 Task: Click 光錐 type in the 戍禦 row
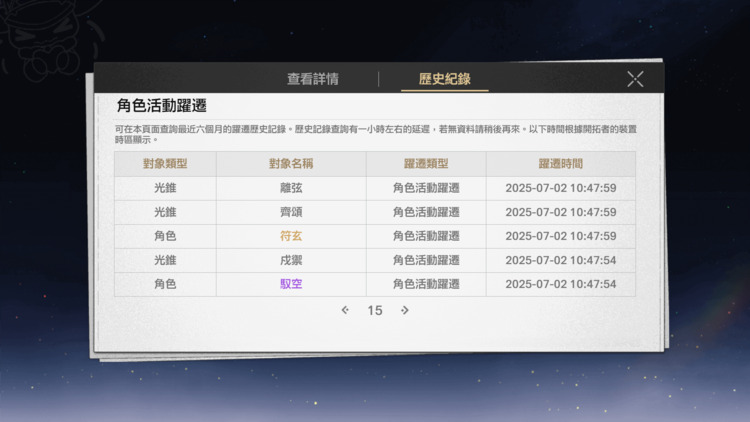[x=165, y=260]
